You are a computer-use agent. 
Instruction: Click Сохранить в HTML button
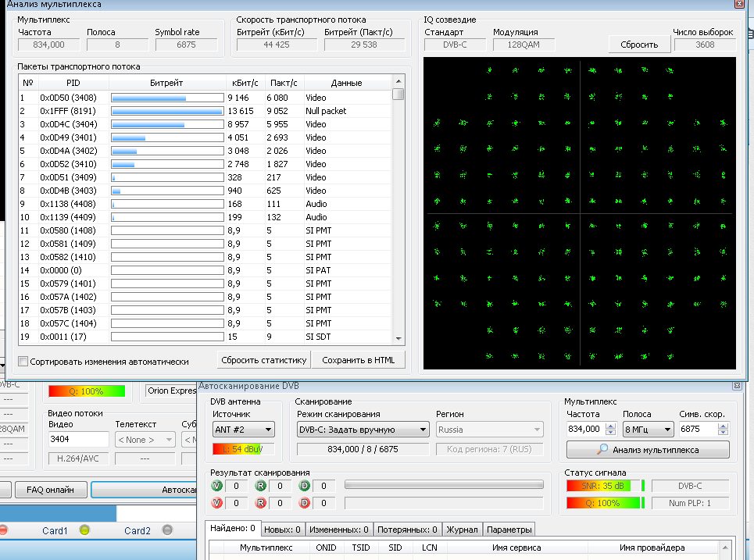pos(359,360)
